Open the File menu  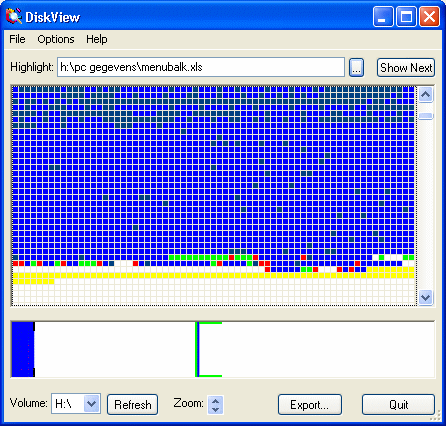tap(17, 39)
